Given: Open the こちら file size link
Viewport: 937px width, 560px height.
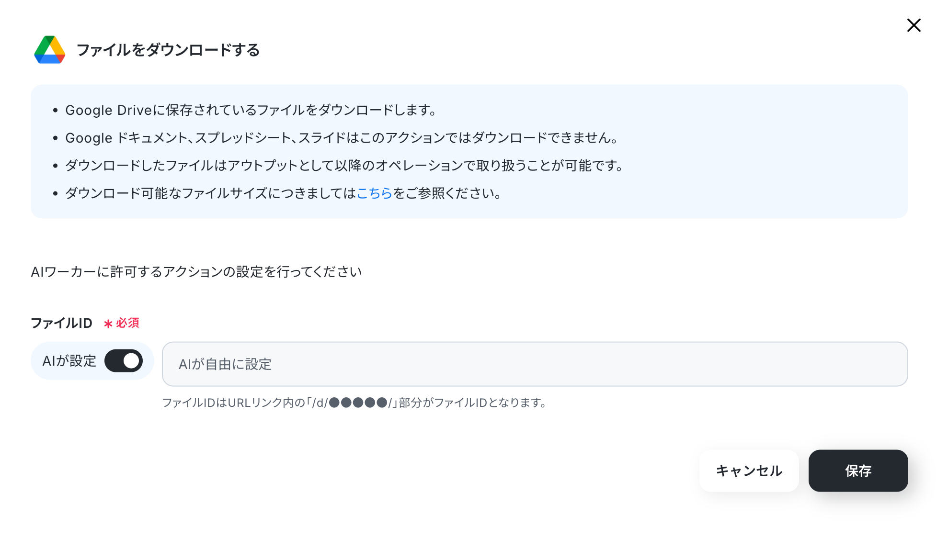Looking at the screenshot, I should (x=374, y=193).
